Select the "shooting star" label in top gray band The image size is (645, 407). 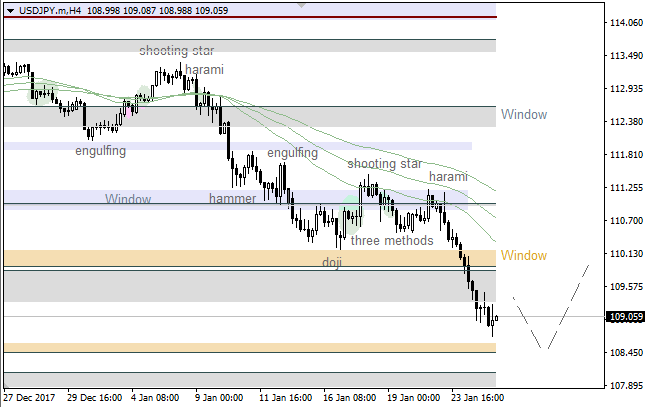[176, 50]
